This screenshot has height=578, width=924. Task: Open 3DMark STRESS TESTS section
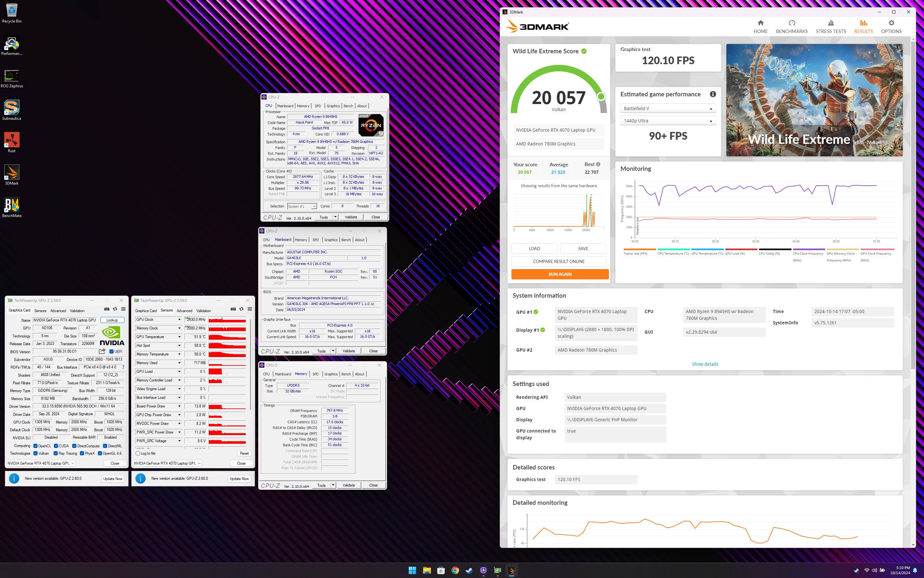pyautogui.click(x=831, y=27)
